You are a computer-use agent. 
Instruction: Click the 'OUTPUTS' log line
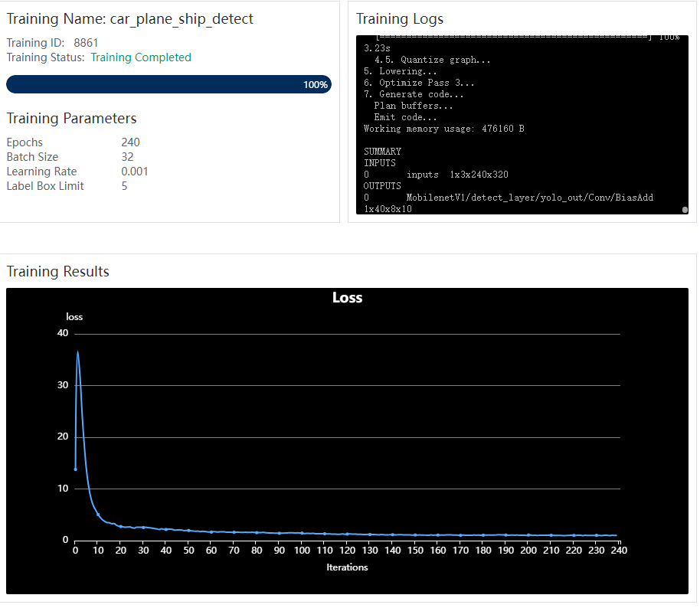[x=382, y=186]
